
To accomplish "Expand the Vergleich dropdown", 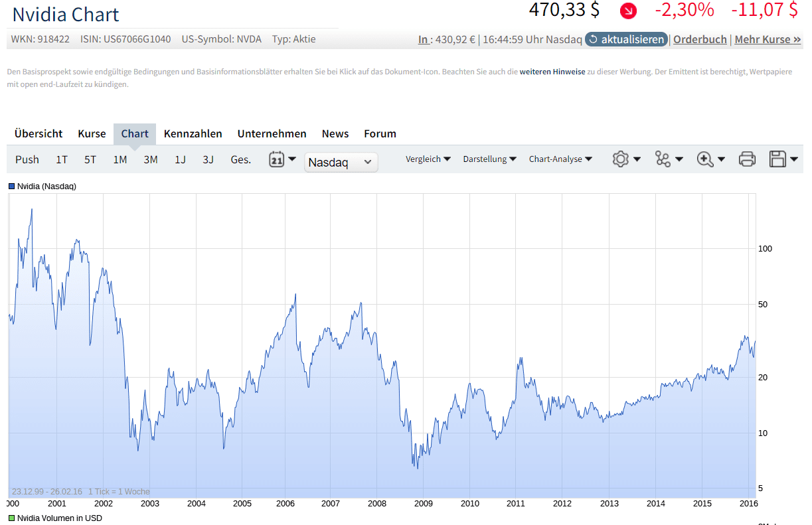I will (x=428, y=159).
